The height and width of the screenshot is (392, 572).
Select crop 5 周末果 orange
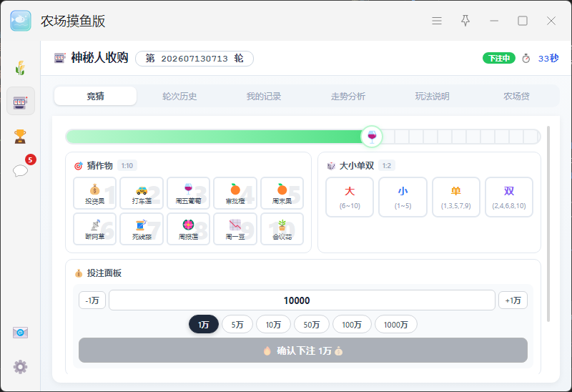(282, 193)
